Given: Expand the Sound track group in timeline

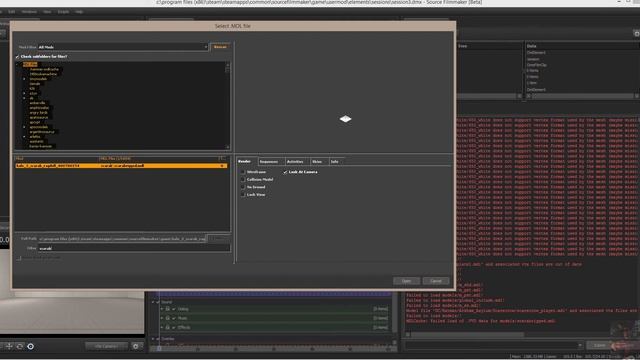Looking at the screenshot, I should tap(153, 302).
